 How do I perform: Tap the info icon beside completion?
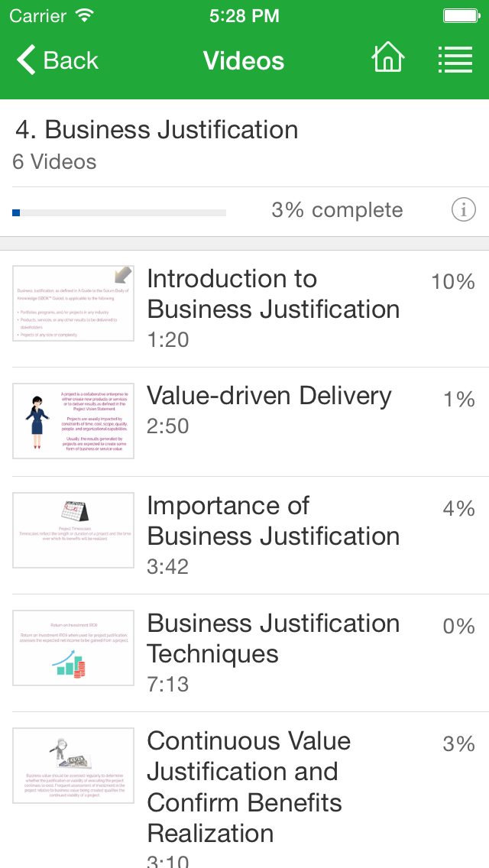[x=463, y=209]
